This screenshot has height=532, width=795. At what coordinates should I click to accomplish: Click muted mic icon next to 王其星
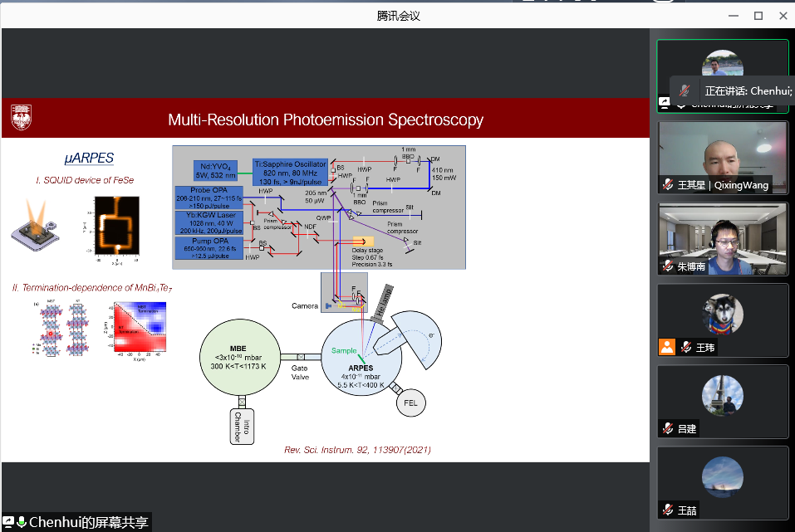coord(668,185)
